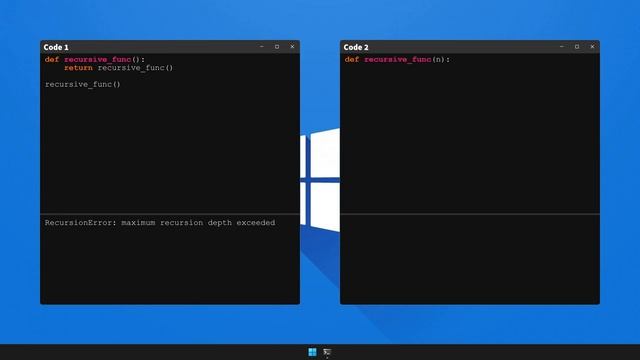Maximize the Code 2 window
The width and height of the screenshot is (640, 360).
pos(577,47)
